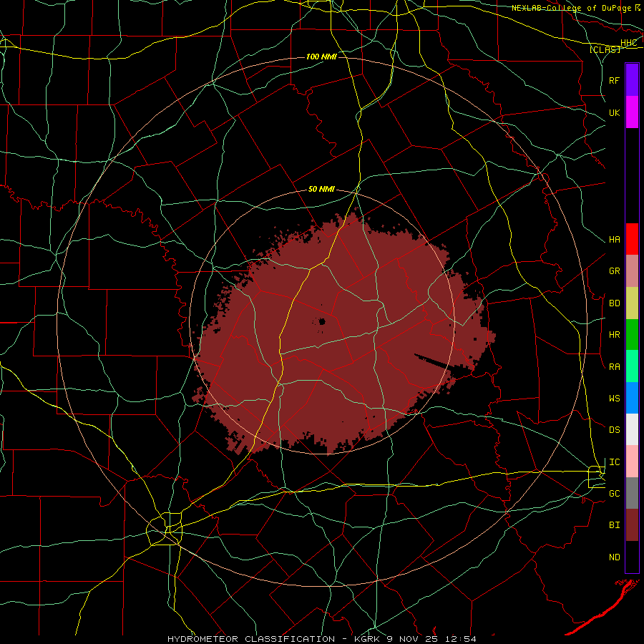Click the ND black legend swatch
Viewport: 644px width, 644px height.
click(632, 557)
